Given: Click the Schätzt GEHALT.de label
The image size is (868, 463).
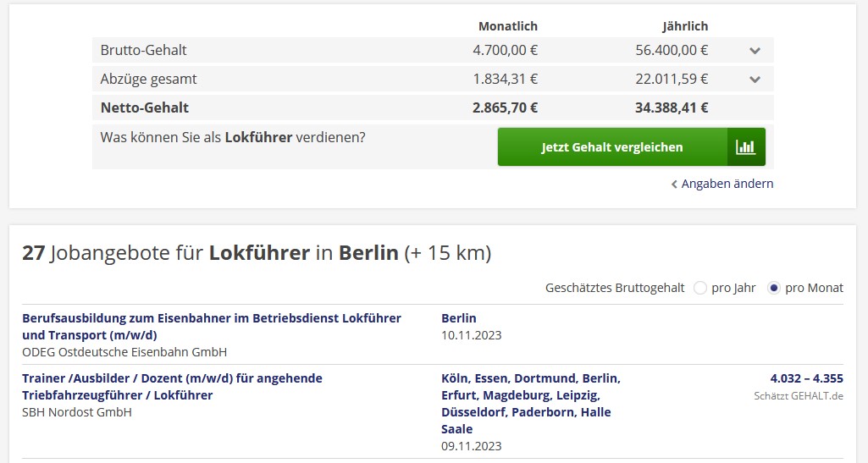Looking at the screenshot, I should (x=799, y=395).
